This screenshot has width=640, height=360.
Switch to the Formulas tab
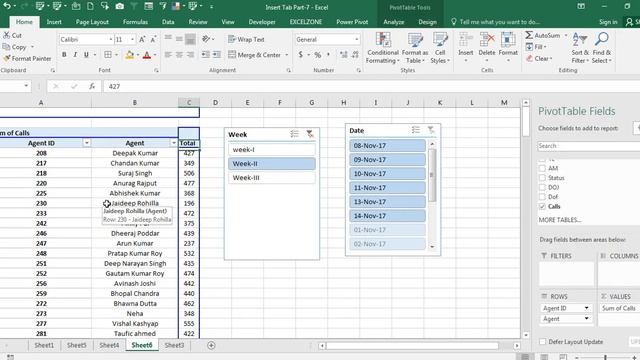(135, 22)
